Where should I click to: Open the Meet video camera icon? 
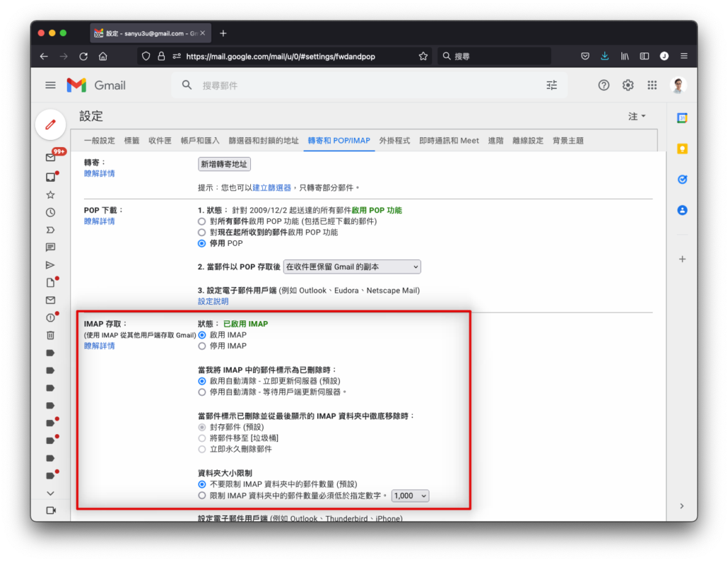pyautogui.click(x=51, y=510)
